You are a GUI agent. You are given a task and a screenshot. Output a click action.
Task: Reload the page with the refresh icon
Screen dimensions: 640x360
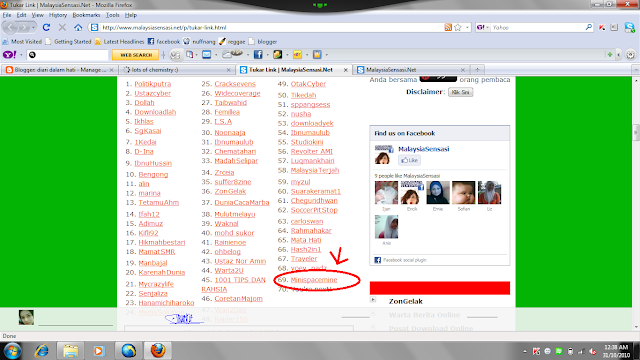46,27
